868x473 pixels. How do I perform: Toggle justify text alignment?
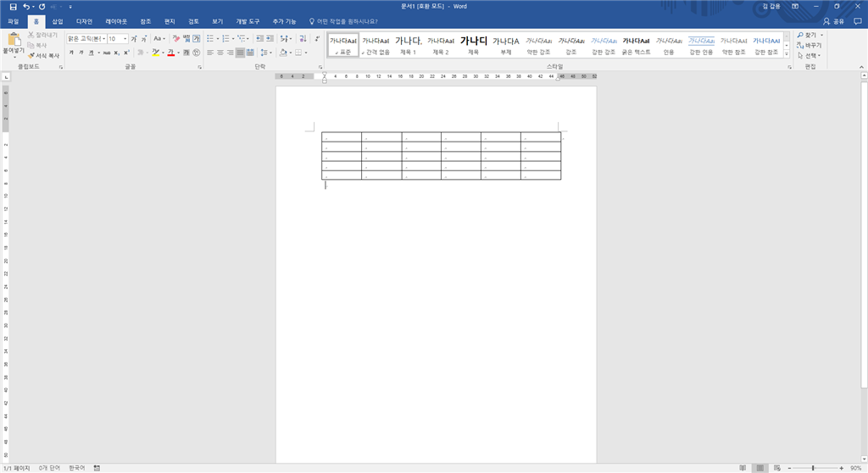pos(240,53)
